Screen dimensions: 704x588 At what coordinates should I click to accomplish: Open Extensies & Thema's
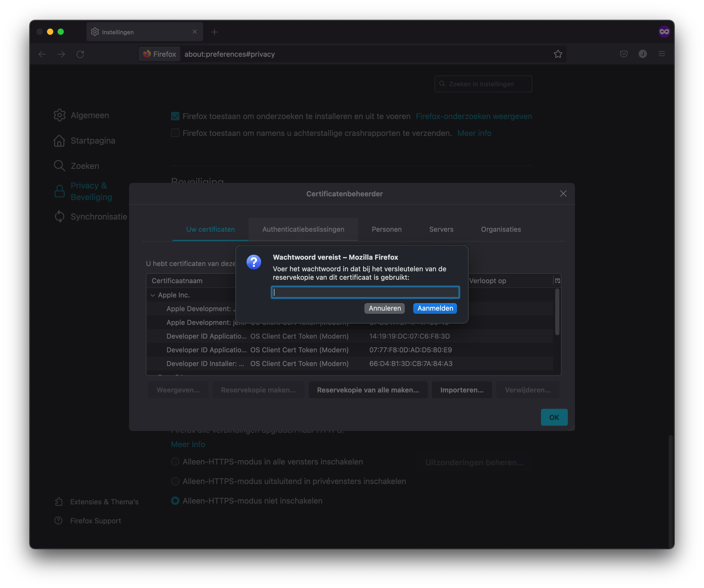(x=97, y=502)
